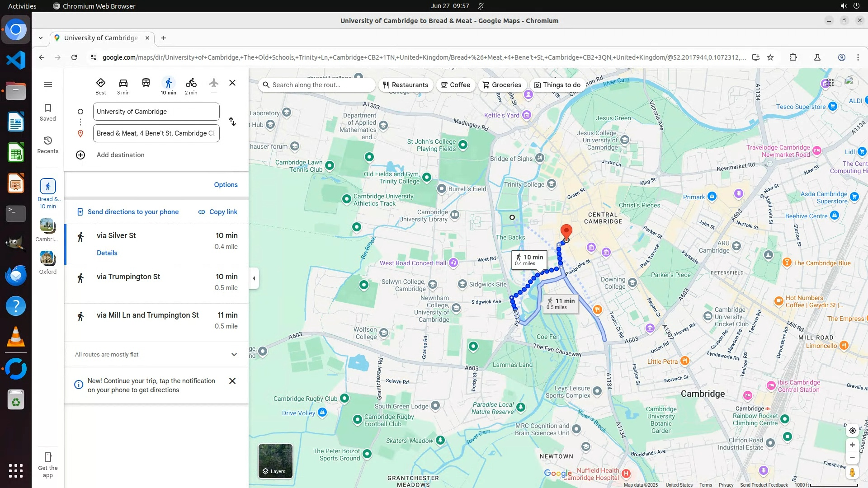Viewport: 868px width, 488px height.
Task: Open the route Options dropdown
Action: pos(226,185)
